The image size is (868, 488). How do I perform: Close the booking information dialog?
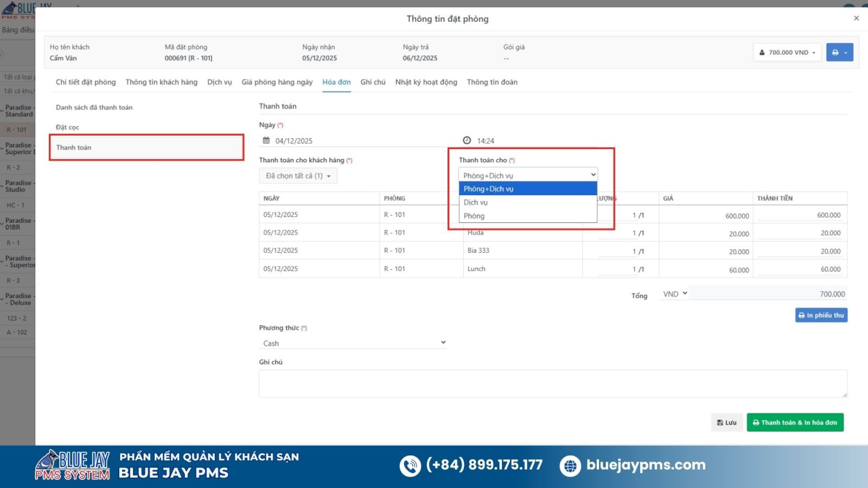coord(856,18)
